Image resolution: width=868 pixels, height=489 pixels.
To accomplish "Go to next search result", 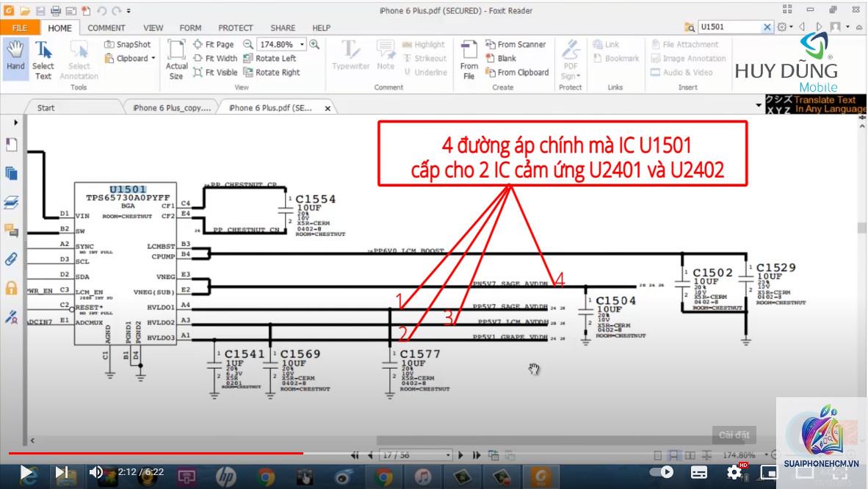I will (x=819, y=26).
